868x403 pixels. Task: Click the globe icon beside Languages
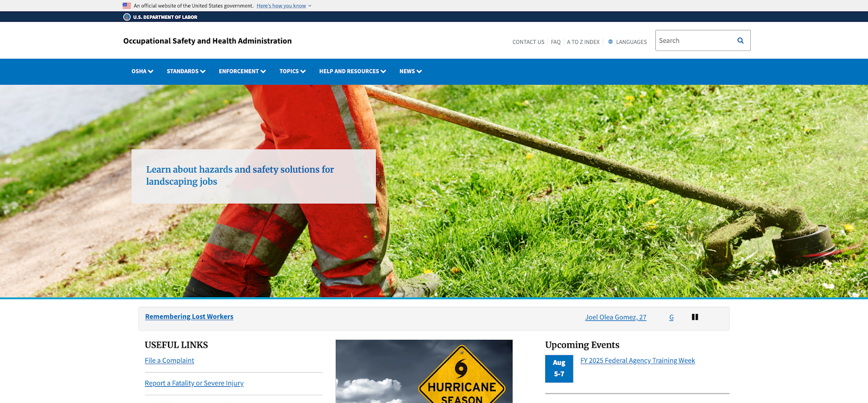(610, 42)
